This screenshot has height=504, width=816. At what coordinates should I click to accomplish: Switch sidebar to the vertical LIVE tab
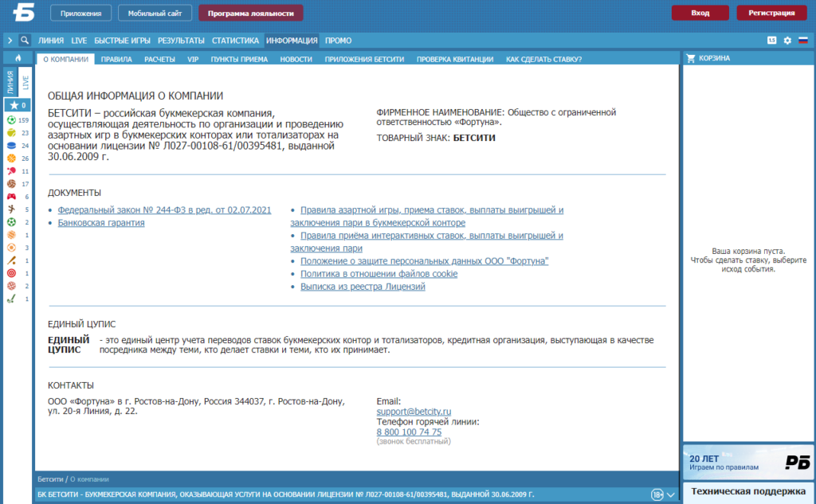[x=25, y=82]
